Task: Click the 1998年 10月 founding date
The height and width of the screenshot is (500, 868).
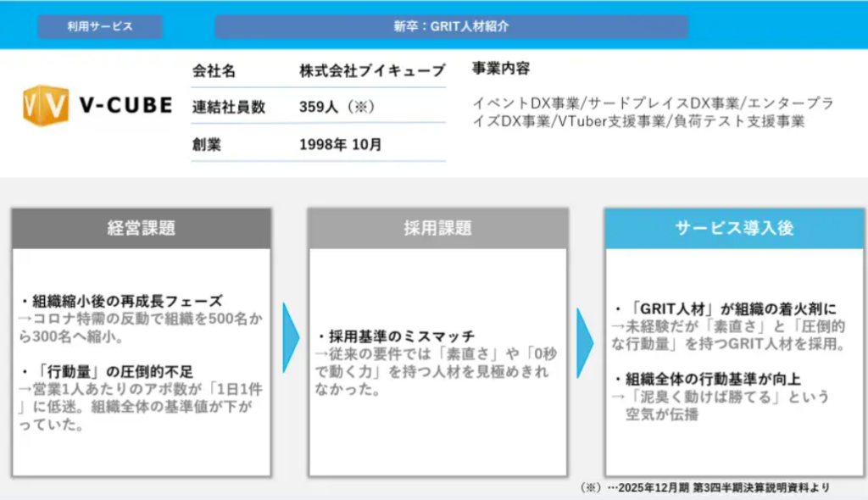Action: click(340, 145)
